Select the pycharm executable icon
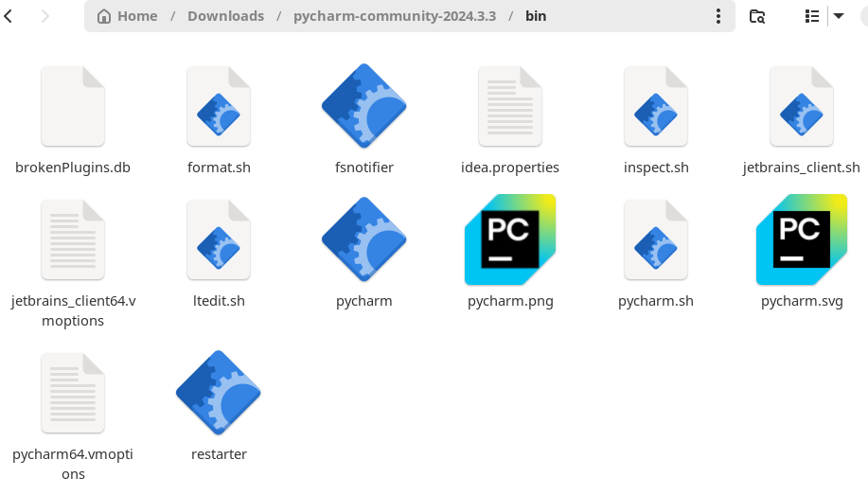The width and height of the screenshot is (868, 495). click(x=364, y=239)
